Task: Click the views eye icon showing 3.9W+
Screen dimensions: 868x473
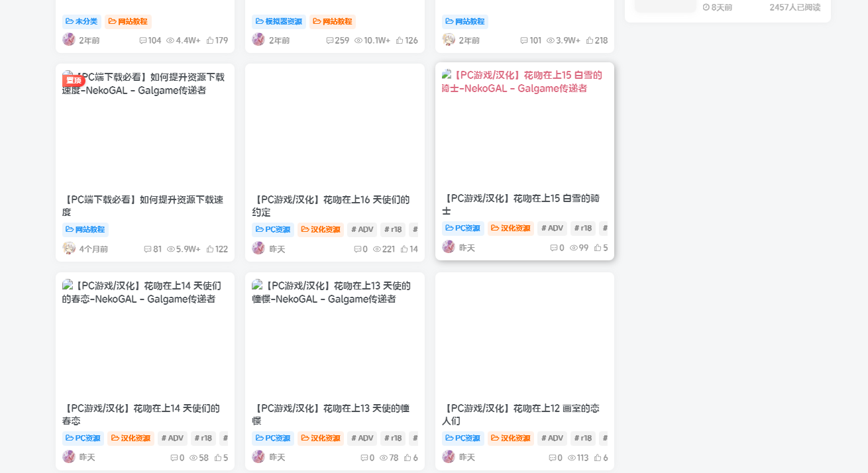Action: click(550, 40)
